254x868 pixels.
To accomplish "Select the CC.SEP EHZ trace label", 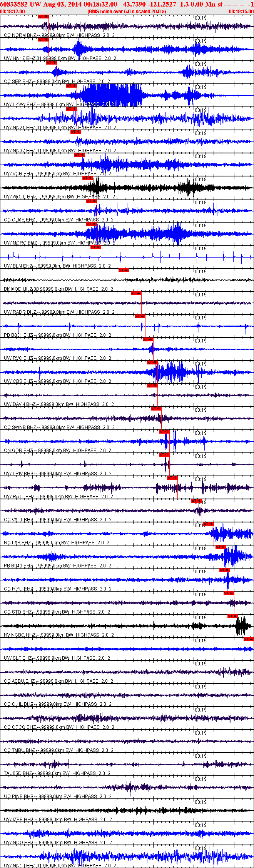I will click(x=57, y=81).
